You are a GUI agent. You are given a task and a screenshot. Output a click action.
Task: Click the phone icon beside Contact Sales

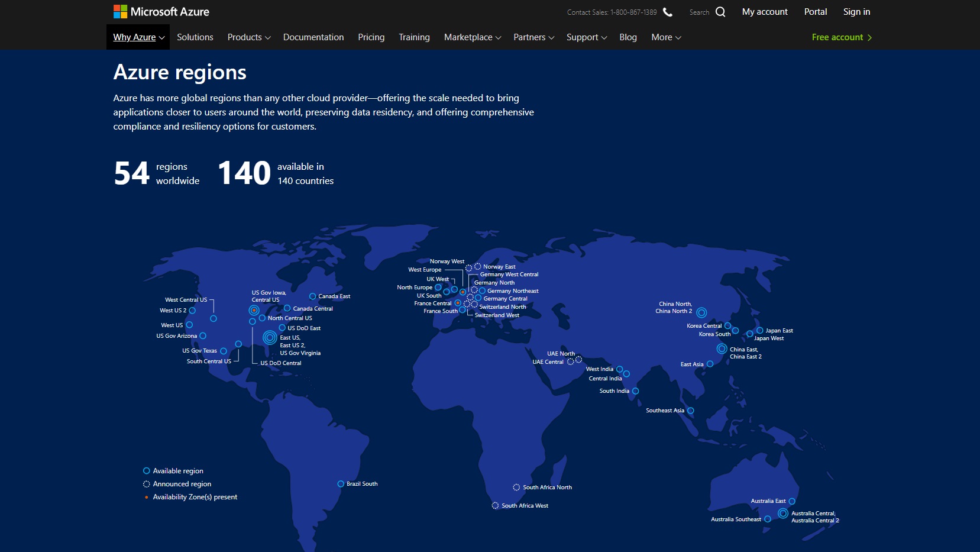[668, 12]
